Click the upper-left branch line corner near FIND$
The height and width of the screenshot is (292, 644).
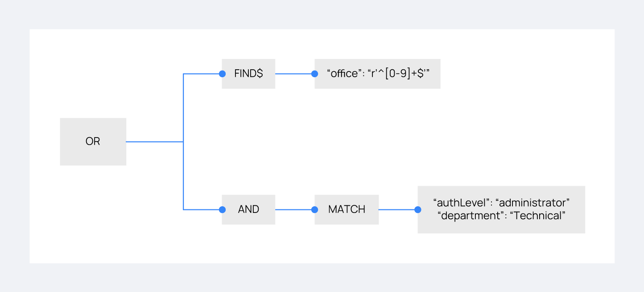click(x=184, y=74)
